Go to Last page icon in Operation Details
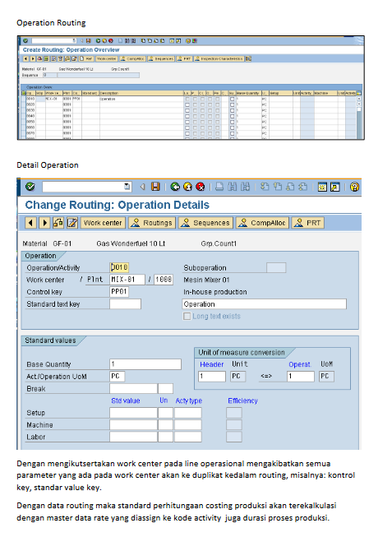The image size is (392, 537). [x=303, y=187]
